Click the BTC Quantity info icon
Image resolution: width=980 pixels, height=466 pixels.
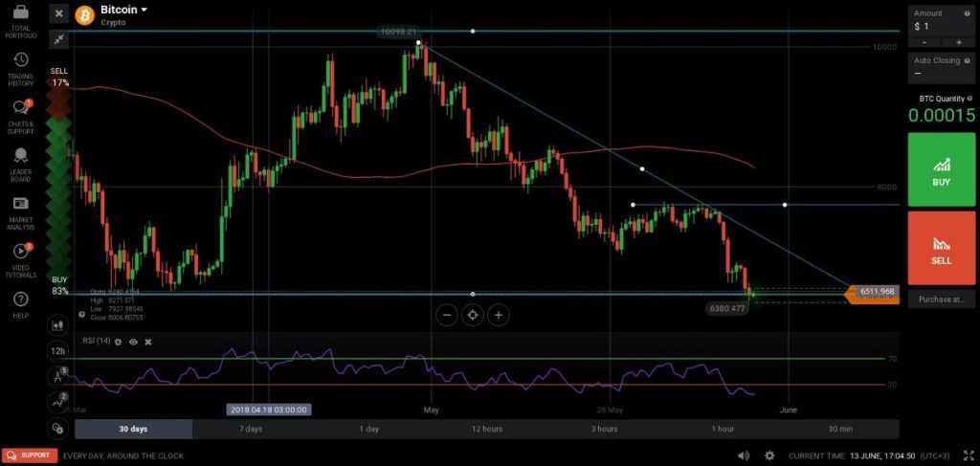point(969,99)
